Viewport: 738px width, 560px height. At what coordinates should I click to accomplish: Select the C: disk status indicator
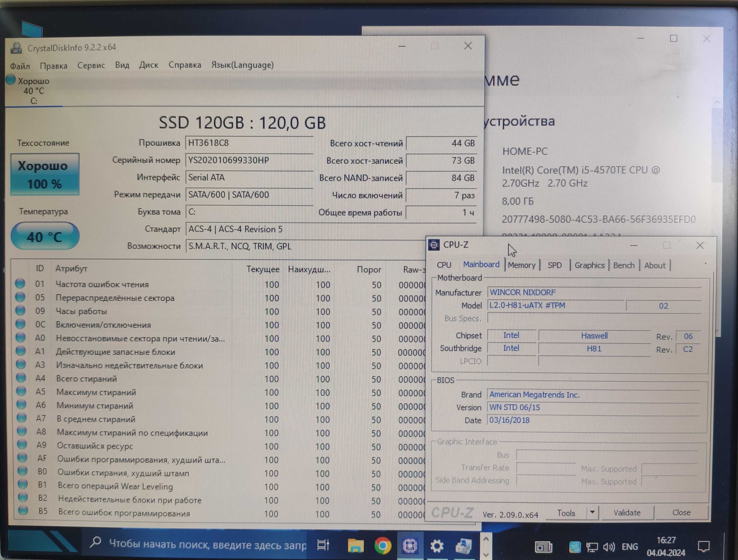[33, 90]
